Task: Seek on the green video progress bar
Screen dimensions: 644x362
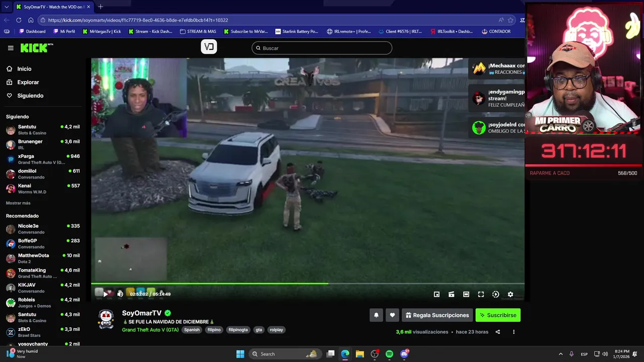Action: [307, 284]
